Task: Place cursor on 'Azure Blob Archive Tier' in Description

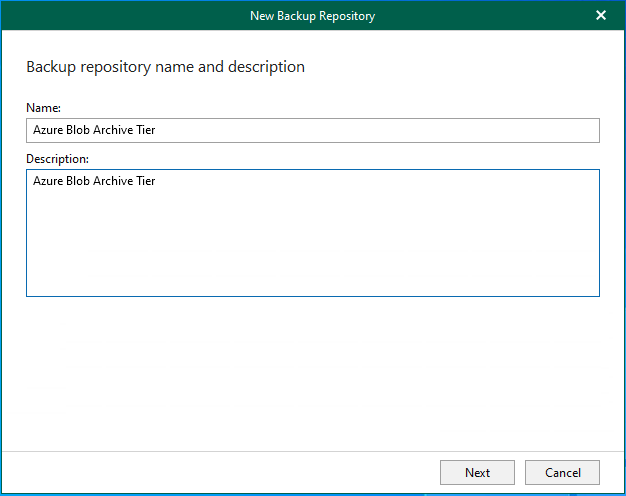Action: (94, 181)
